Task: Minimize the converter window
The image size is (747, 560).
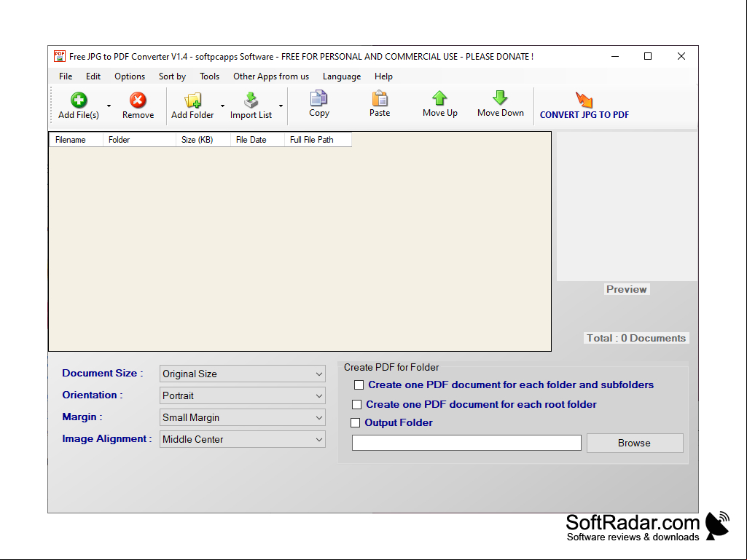Action: click(615, 56)
